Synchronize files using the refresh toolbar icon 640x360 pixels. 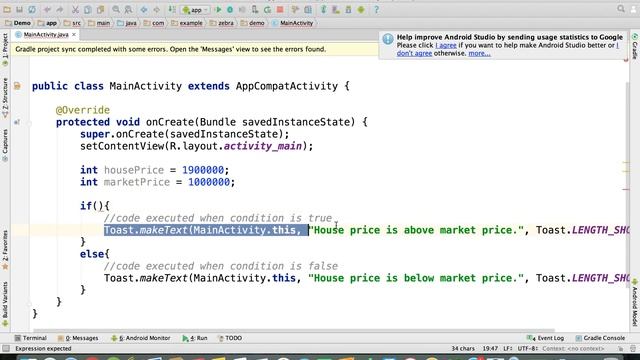click(32, 9)
